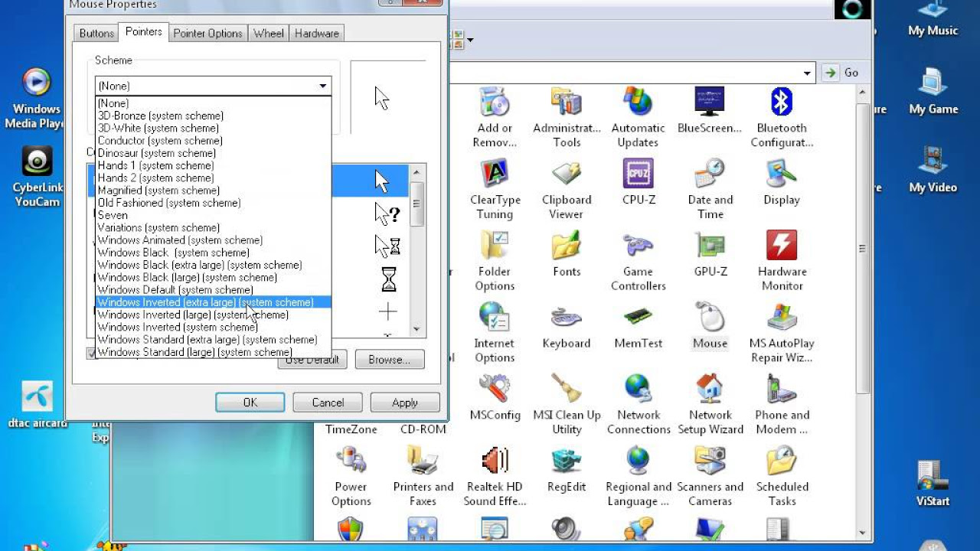Open CyberLink YouCam desktop shortcut
This screenshot has width=980, height=551.
[x=36, y=161]
